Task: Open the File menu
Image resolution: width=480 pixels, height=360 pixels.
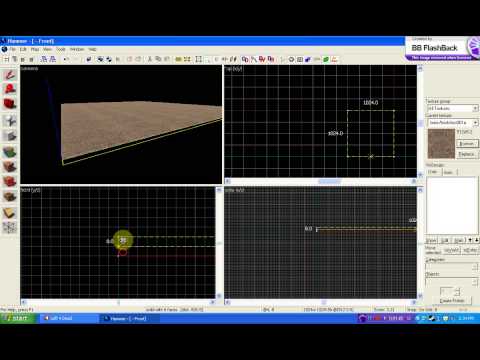Action: pos(13,49)
